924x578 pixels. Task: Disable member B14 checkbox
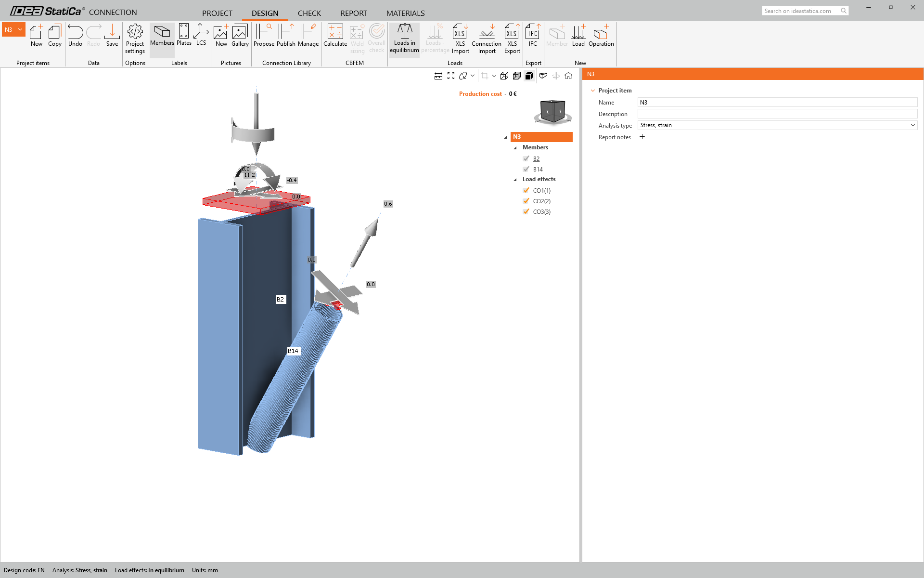[x=526, y=169]
